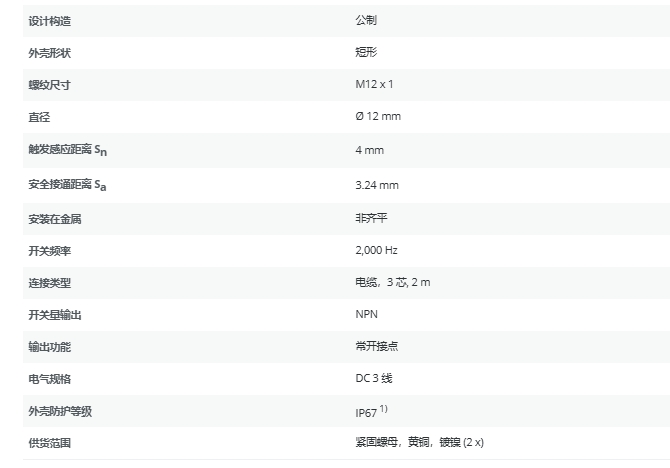Click the NPN output value
This screenshot has height=468, width=670.
coord(366,315)
